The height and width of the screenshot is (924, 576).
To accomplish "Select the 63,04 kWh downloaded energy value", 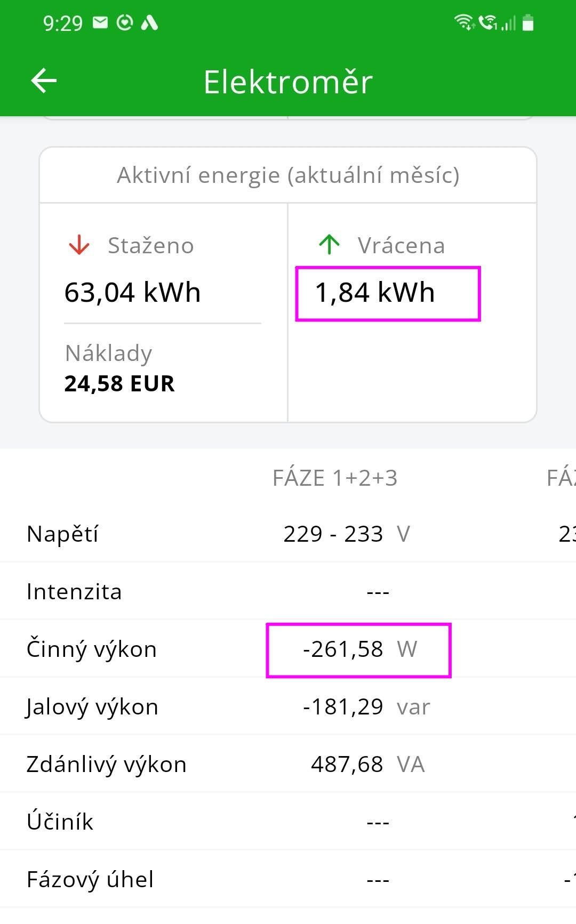I will 132,293.
